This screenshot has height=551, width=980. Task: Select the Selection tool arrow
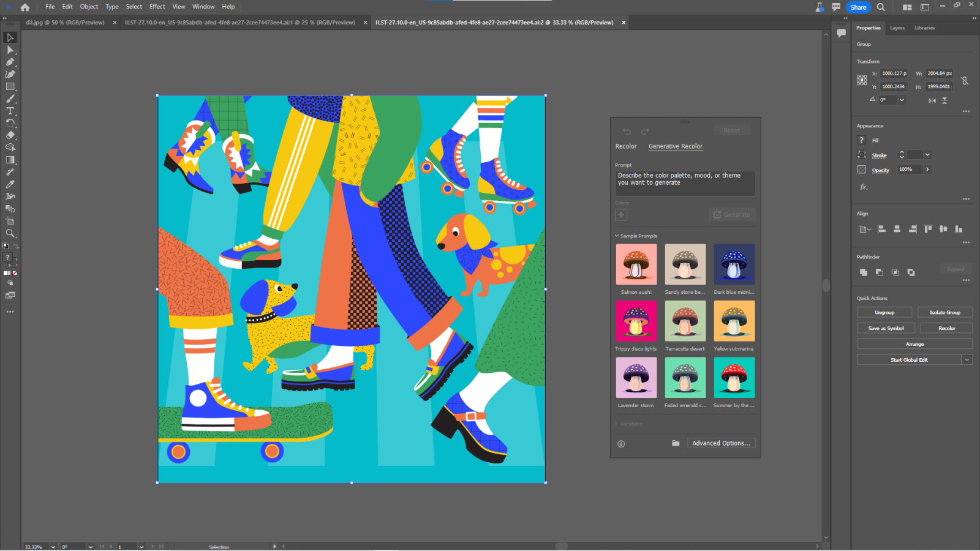click(10, 37)
